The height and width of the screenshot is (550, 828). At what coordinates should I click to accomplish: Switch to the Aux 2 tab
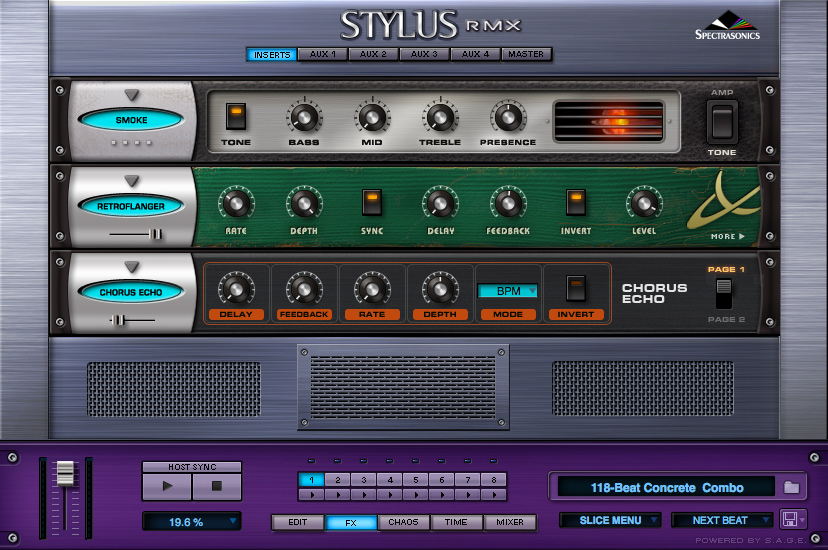[373, 54]
